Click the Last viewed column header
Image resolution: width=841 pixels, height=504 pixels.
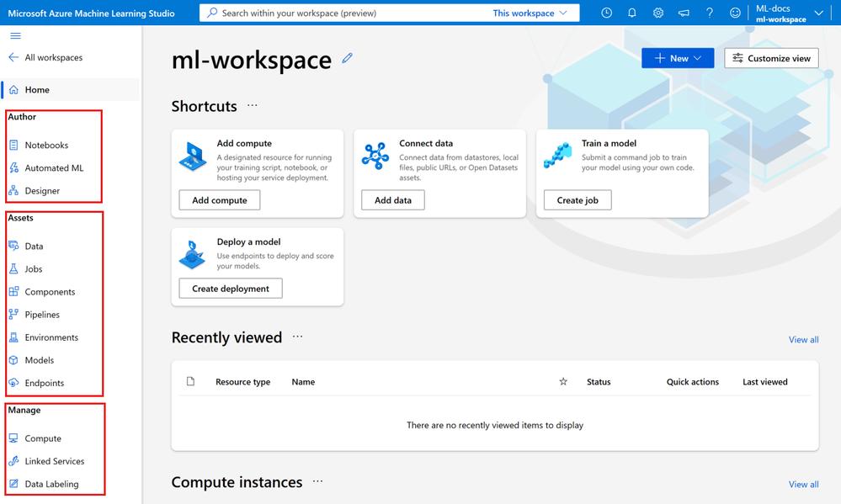click(x=765, y=382)
